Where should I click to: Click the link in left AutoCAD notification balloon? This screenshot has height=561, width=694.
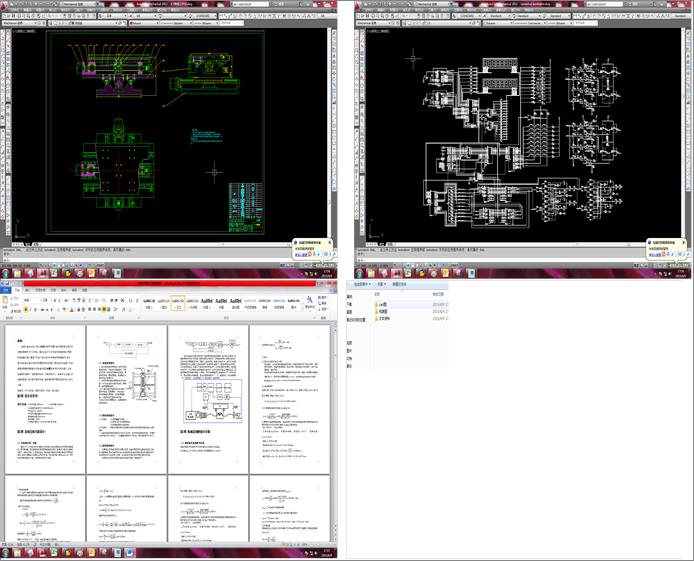[x=301, y=255]
